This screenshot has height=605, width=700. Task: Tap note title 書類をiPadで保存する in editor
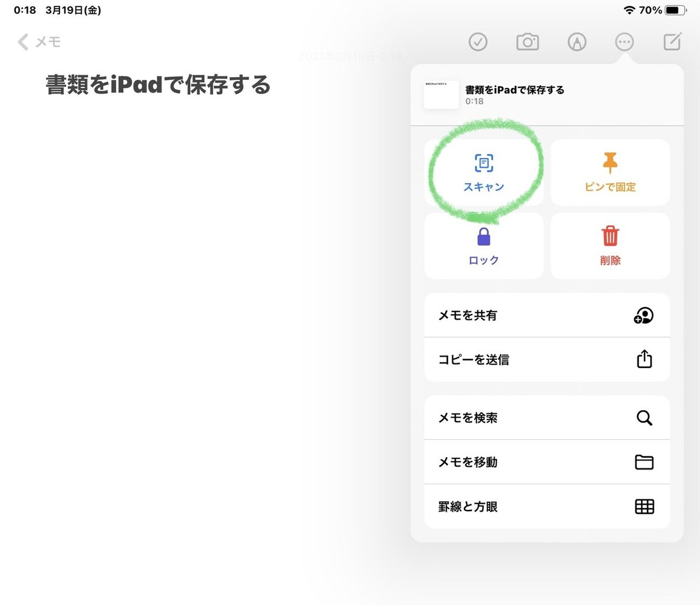point(158,85)
